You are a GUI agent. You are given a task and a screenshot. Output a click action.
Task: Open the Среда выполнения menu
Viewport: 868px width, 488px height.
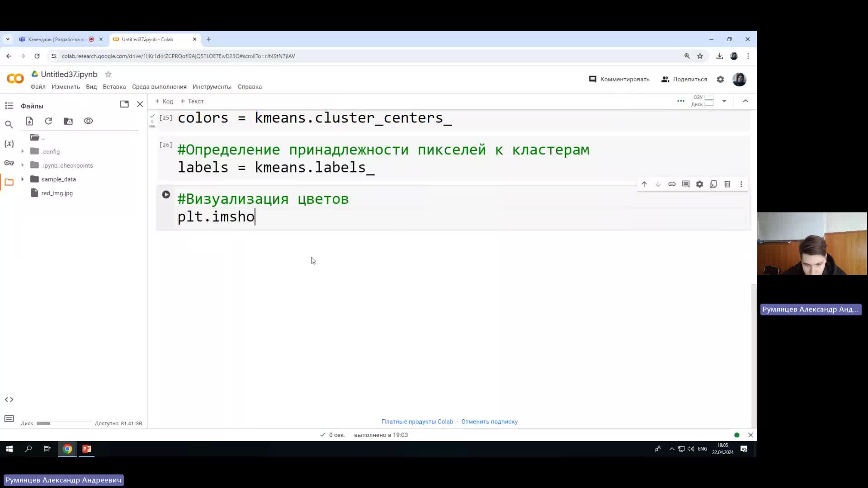(159, 87)
